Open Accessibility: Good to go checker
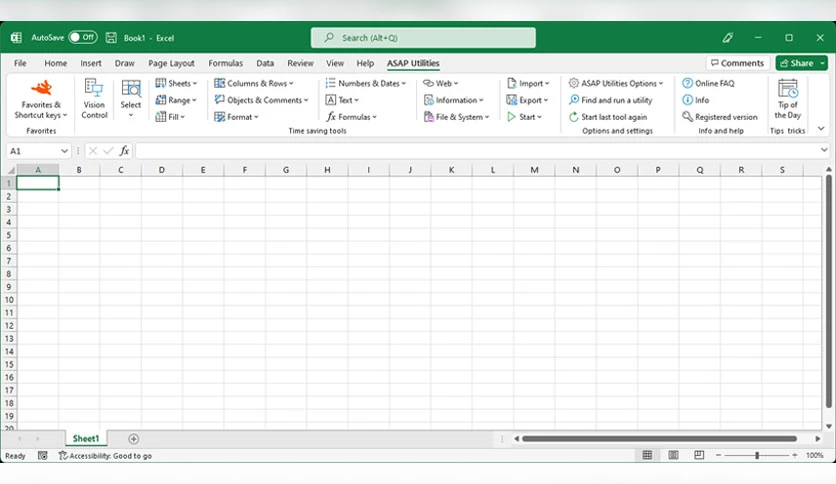The width and height of the screenshot is (836, 484). (x=105, y=456)
